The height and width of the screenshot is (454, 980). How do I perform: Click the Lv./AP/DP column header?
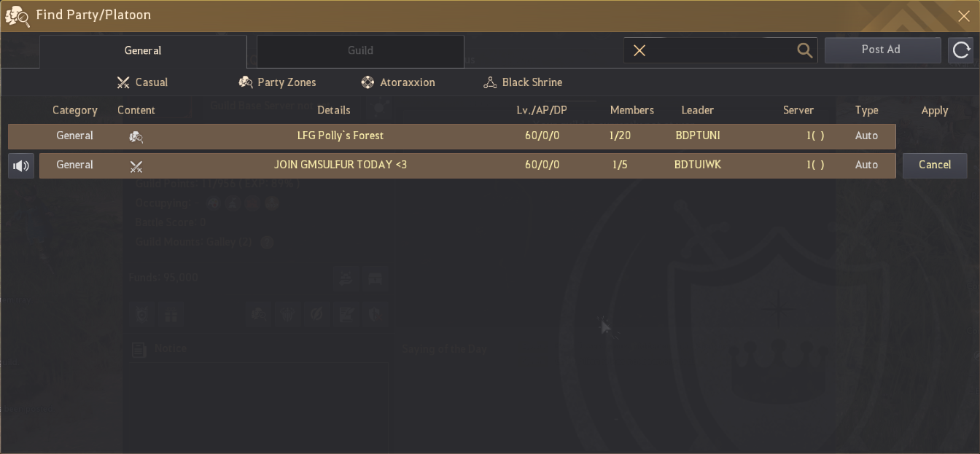[x=541, y=110]
